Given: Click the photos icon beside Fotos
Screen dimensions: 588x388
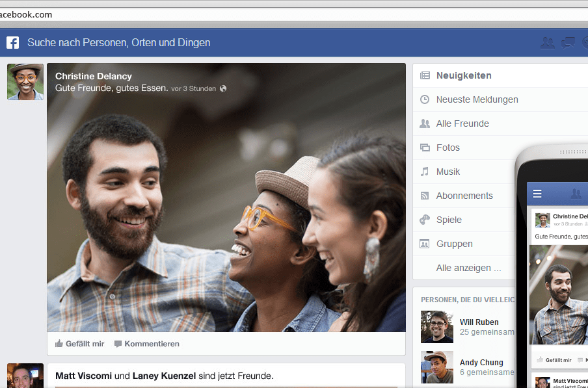Looking at the screenshot, I should pyautogui.click(x=425, y=148).
